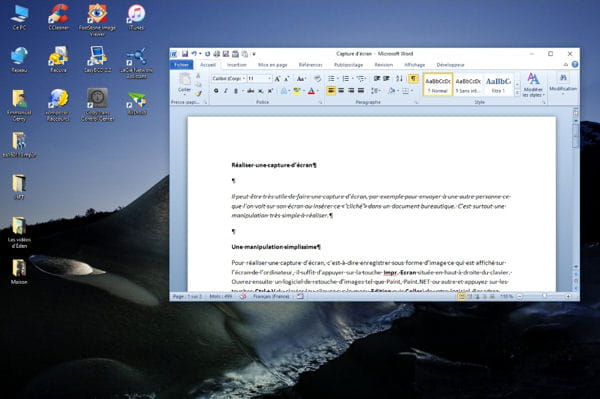Save the document from quick access toolbar

tap(185, 54)
